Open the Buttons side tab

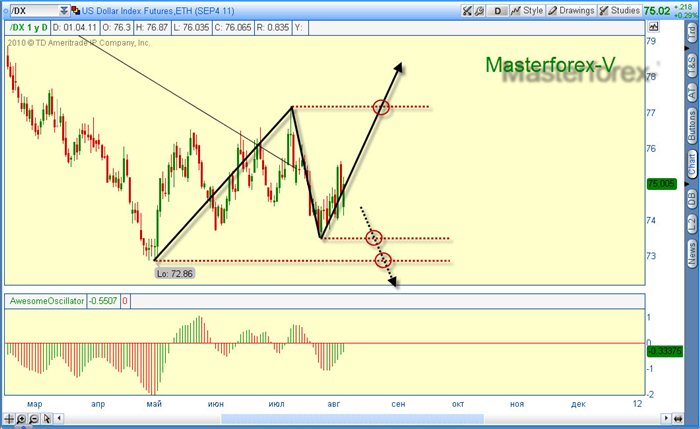[x=692, y=126]
